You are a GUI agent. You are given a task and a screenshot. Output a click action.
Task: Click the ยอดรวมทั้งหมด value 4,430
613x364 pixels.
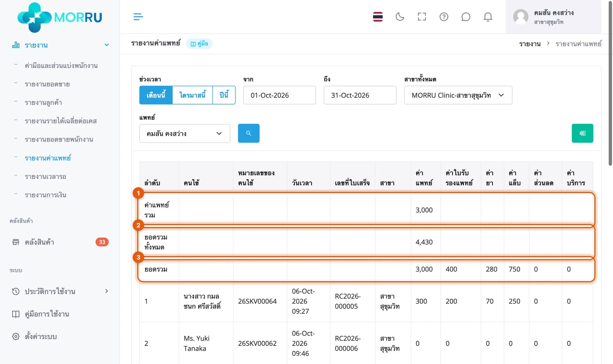[424, 242]
